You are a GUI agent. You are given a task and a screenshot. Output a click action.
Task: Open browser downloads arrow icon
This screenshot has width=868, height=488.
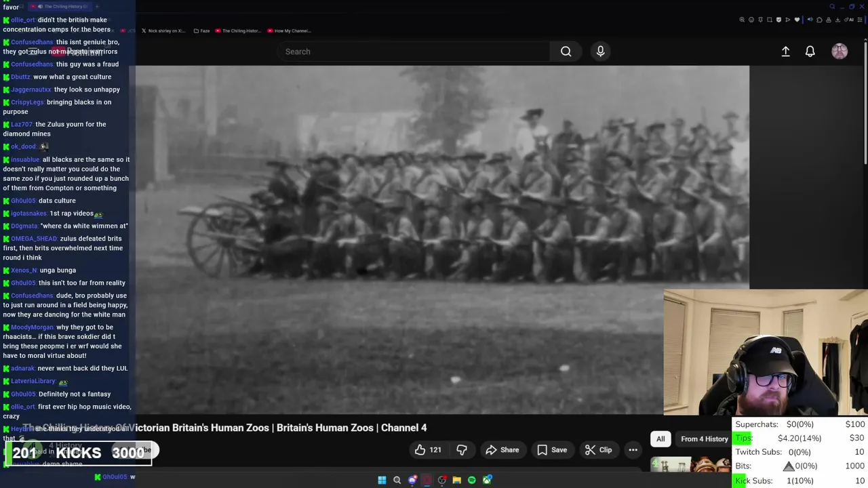837,20
